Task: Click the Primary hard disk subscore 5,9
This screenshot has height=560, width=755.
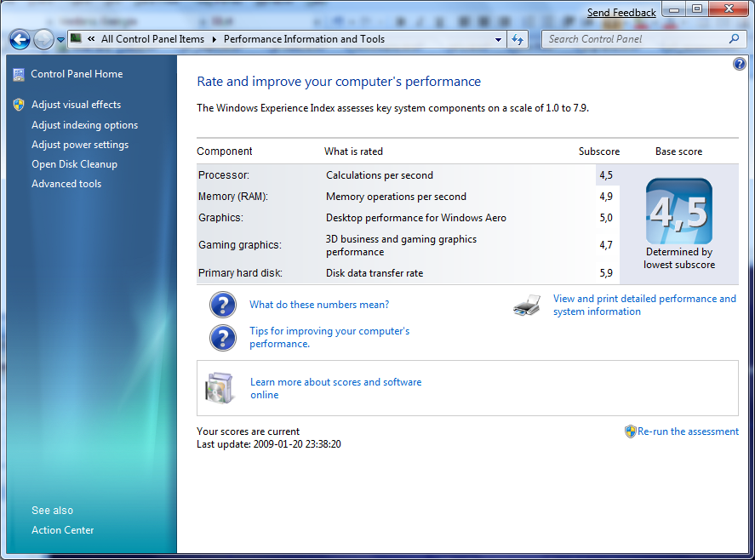Action: (606, 273)
